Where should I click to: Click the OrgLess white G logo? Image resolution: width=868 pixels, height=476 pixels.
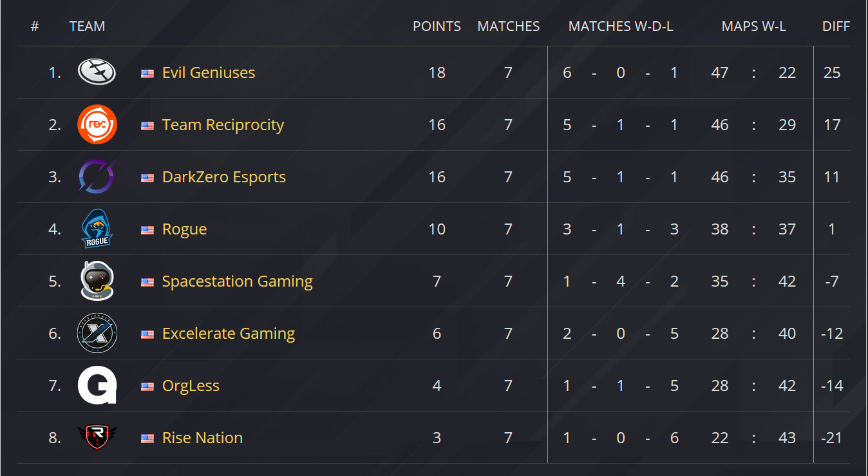(97, 386)
